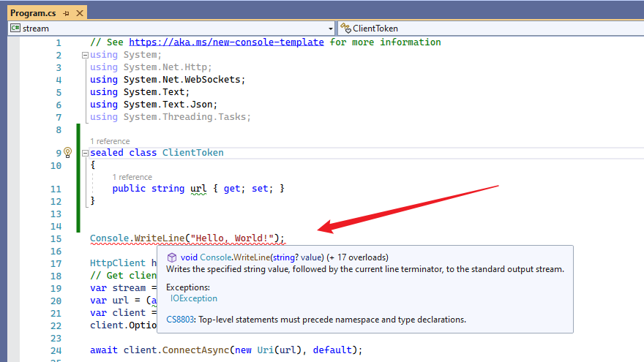Click the C# project icon beside stream

pyautogui.click(x=15, y=29)
